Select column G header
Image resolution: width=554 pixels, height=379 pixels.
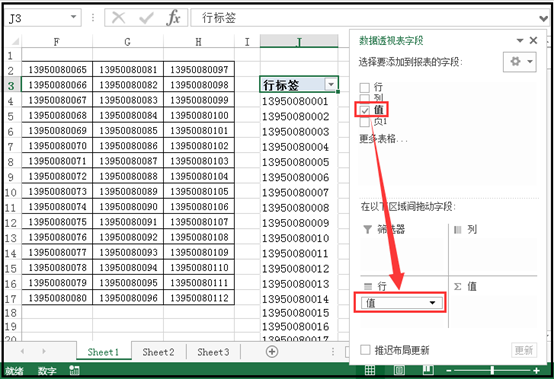[128, 42]
